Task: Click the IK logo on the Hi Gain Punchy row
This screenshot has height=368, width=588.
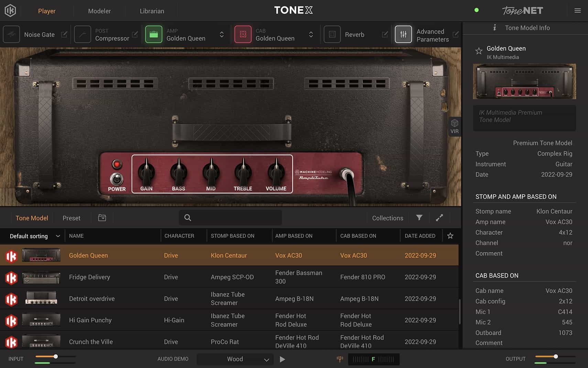Action: [x=11, y=321]
